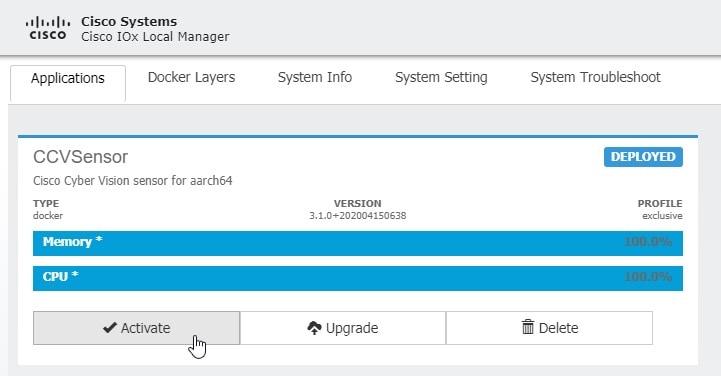Click version text 3.1.0+202004150638

click(358, 216)
